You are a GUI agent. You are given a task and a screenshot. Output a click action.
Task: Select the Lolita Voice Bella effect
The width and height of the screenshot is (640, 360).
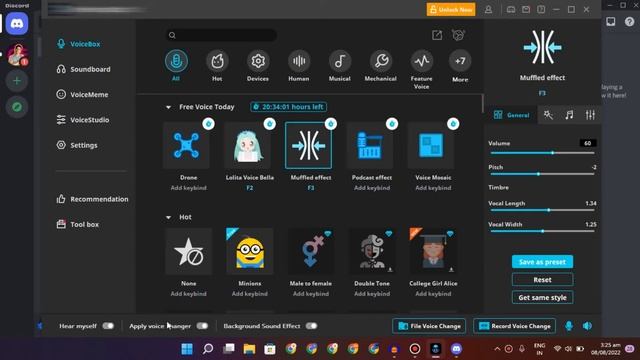pyautogui.click(x=248, y=145)
